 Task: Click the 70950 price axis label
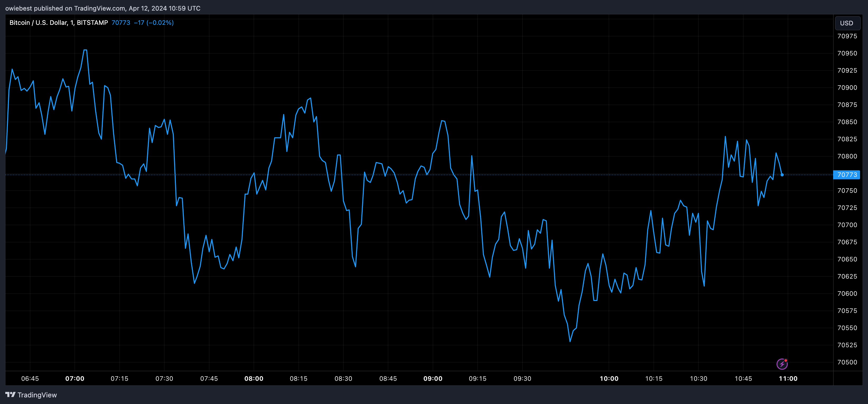click(847, 53)
